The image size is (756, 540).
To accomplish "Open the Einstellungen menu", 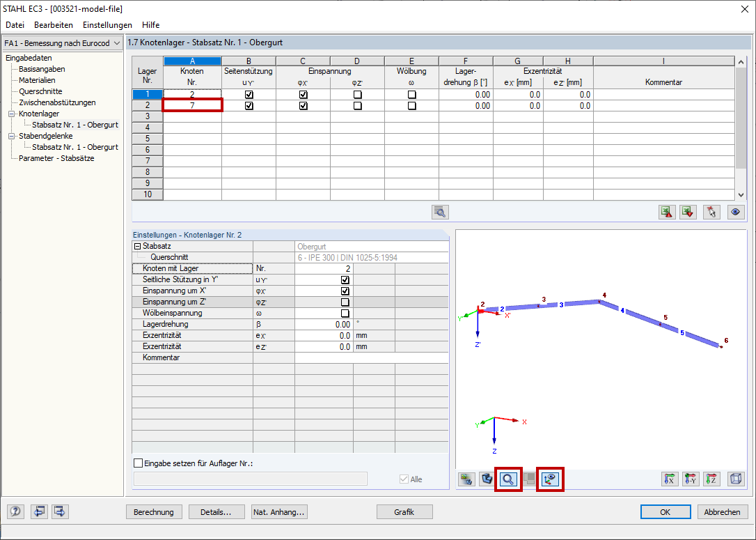I will coord(107,25).
